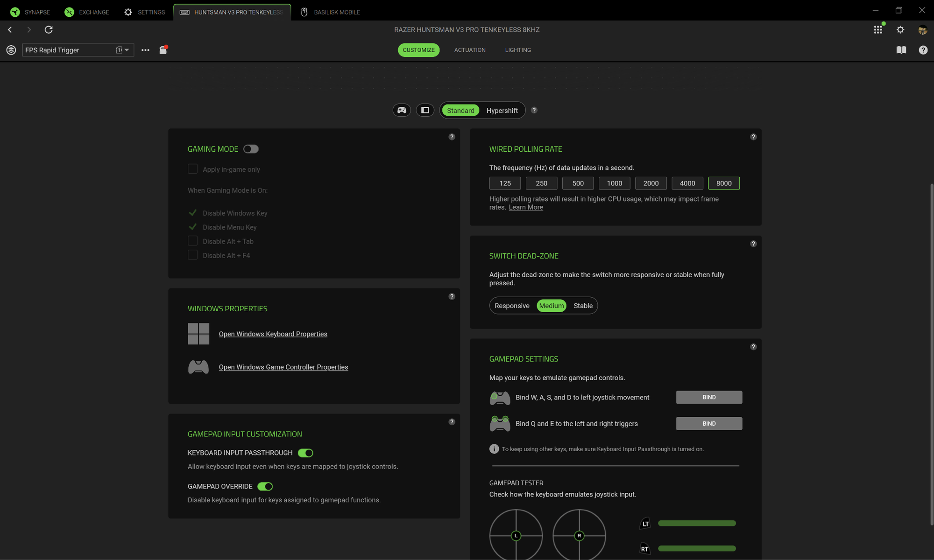Image resolution: width=934 pixels, height=560 pixels.
Task: Switch to the Actuation tab
Action: click(x=470, y=50)
